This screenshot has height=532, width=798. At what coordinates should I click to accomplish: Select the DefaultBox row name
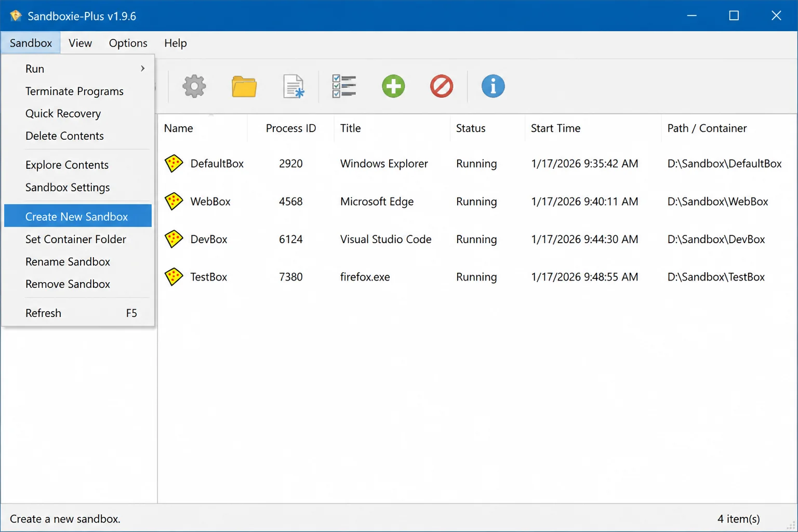(217, 164)
